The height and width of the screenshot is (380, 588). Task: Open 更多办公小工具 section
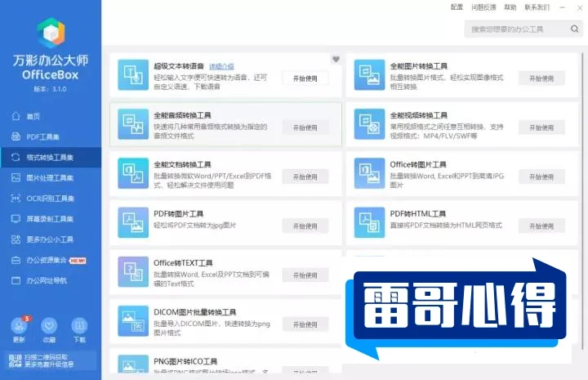point(51,239)
